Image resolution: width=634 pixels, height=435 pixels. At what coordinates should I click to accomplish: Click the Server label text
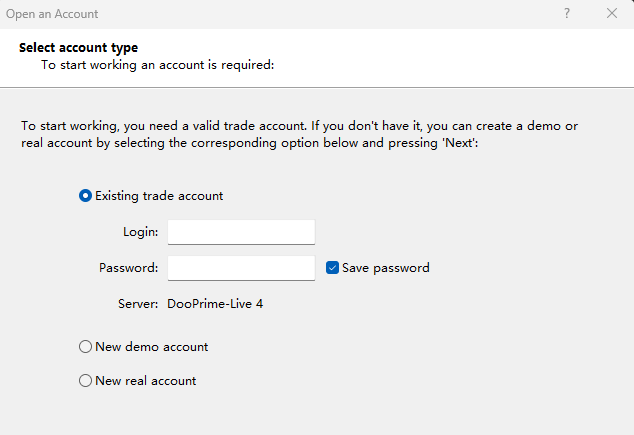pyautogui.click(x=138, y=303)
